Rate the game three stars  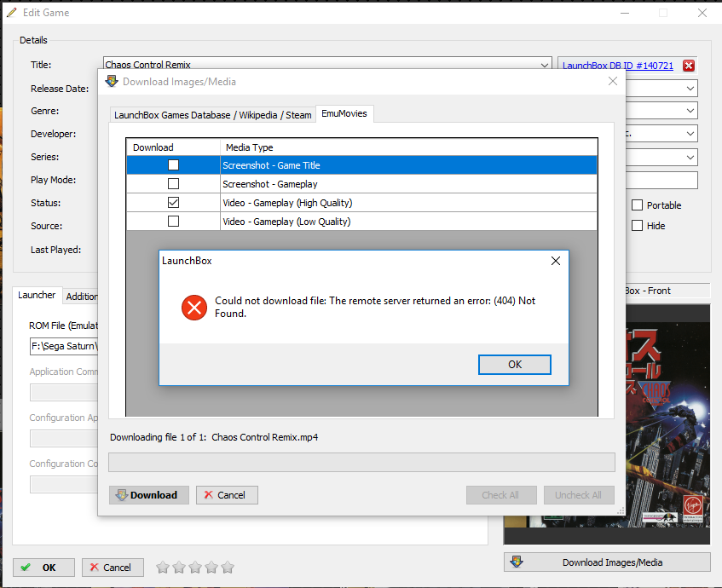194,568
